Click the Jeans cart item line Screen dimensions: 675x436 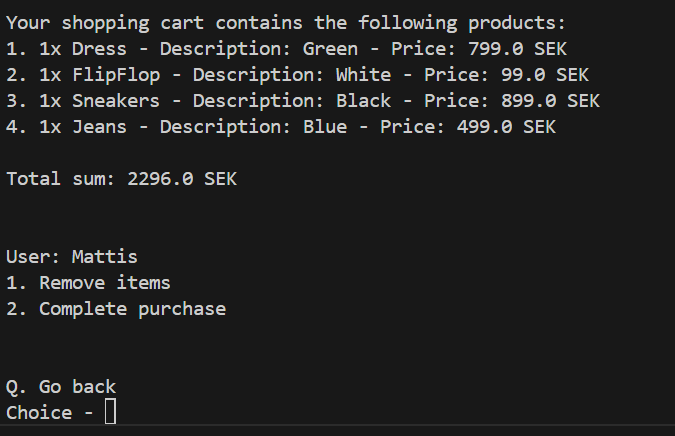(281, 127)
